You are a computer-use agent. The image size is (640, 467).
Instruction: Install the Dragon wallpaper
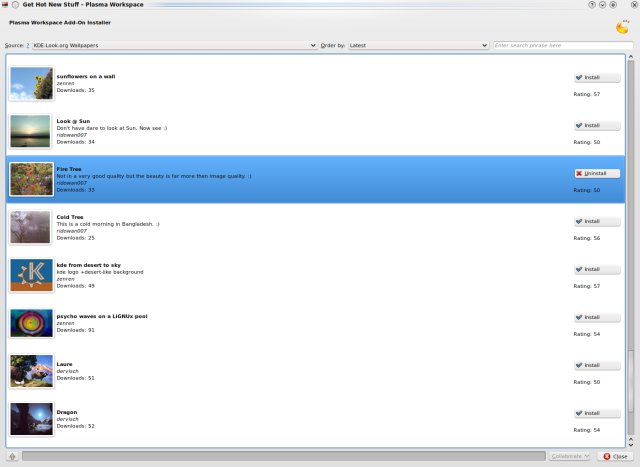(x=597, y=414)
